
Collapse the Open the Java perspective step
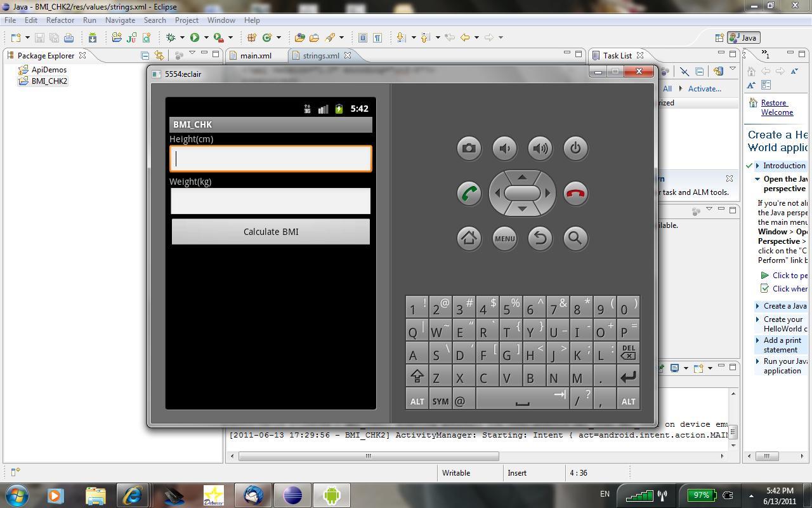click(757, 179)
